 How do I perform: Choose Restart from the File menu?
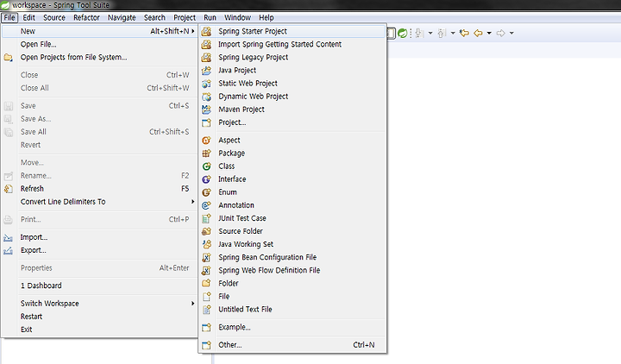tap(99, 317)
